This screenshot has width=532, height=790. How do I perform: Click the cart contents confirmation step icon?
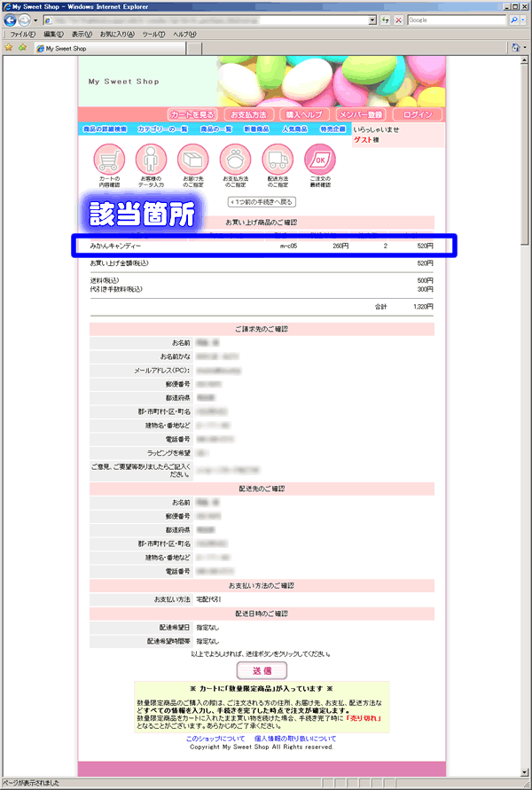pos(109,160)
